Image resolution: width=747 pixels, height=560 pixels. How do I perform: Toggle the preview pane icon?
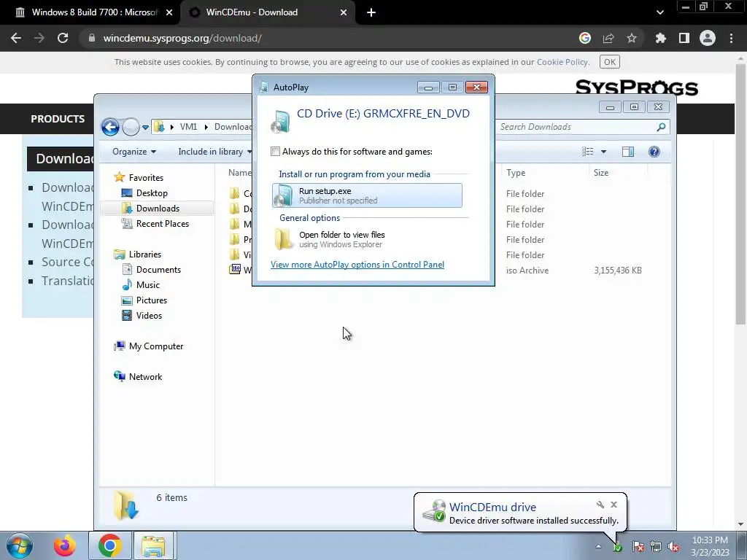click(x=628, y=152)
